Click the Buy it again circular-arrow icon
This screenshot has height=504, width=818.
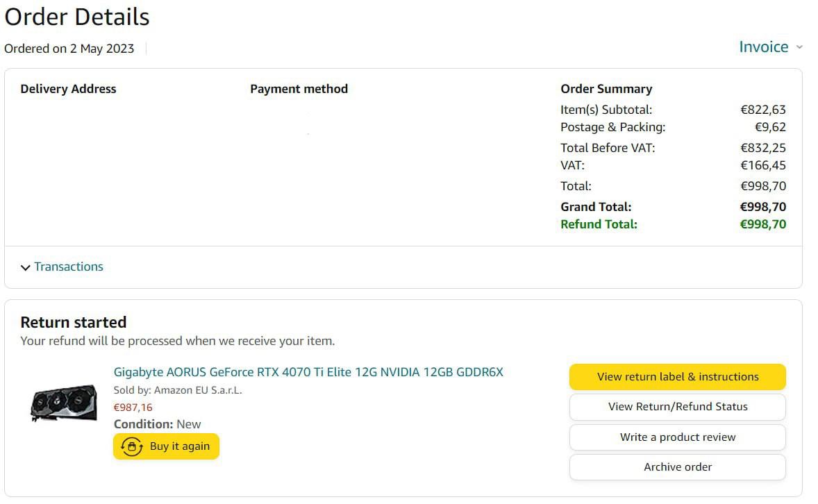coord(131,446)
